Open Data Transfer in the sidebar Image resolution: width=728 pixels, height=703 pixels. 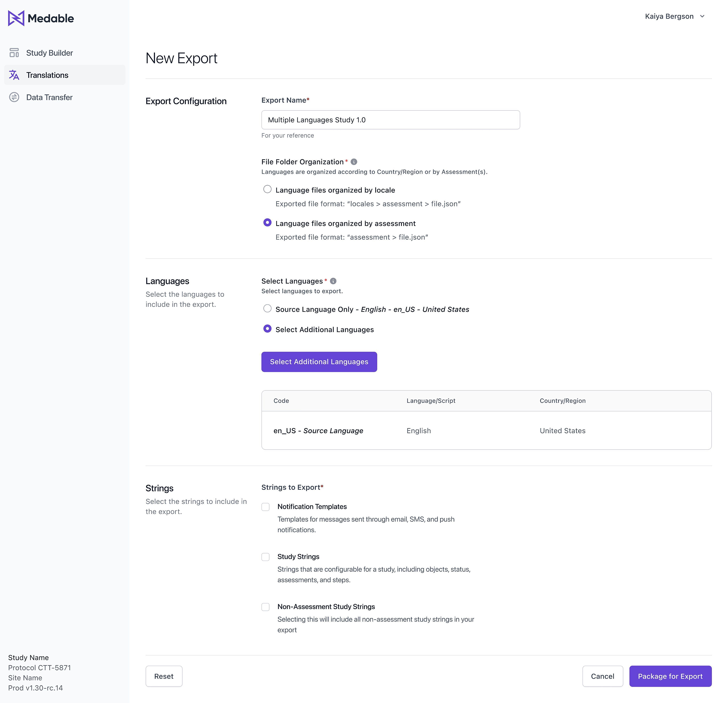[x=49, y=97]
